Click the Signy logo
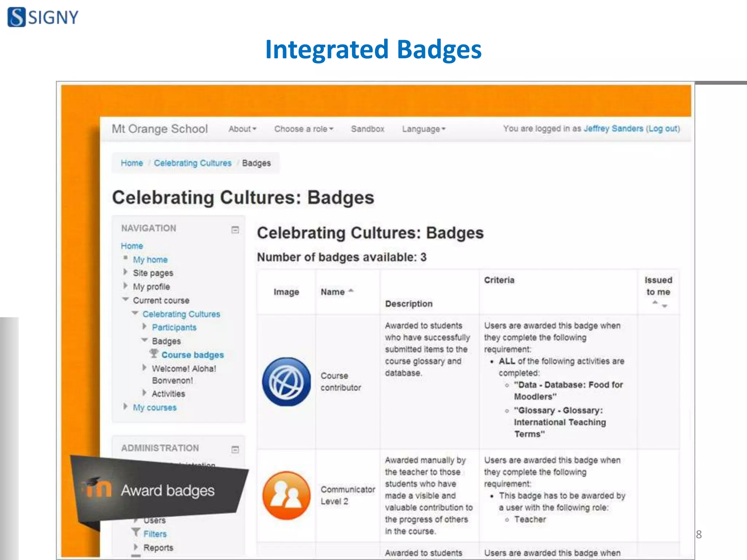Image resolution: width=747 pixels, height=560 pixels. [43, 17]
